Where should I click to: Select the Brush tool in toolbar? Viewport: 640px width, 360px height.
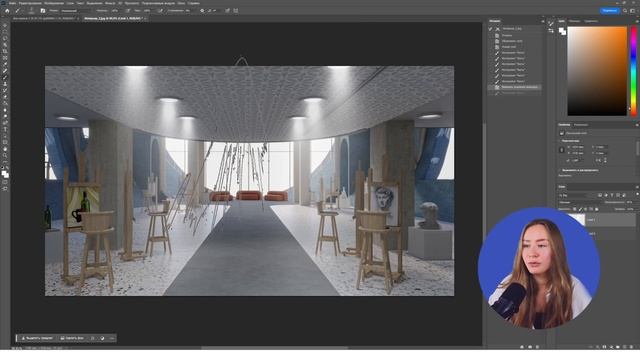pyautogui.click(x=5, y=78)
